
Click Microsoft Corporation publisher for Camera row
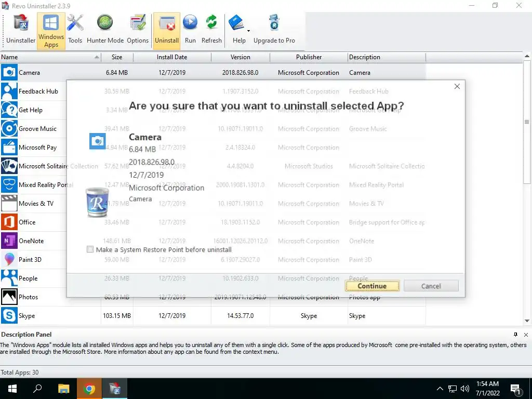tap(309, 73)
